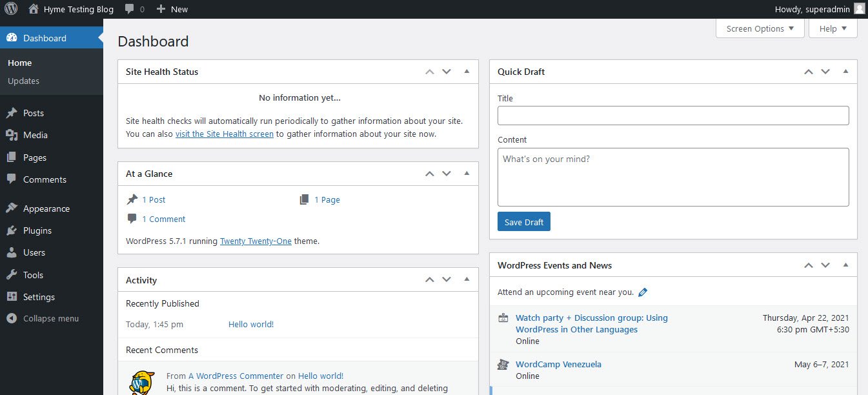Open the Posts menu label in sidebar
Viewport: 868px width, 395px height.
34,113
